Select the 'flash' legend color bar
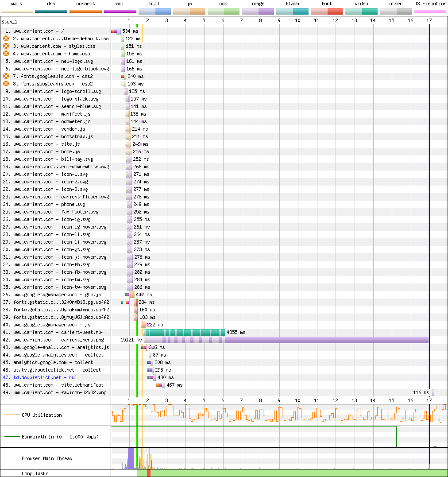Image resolution: width=448 pixels, height=477 pixels. point(292,11)
